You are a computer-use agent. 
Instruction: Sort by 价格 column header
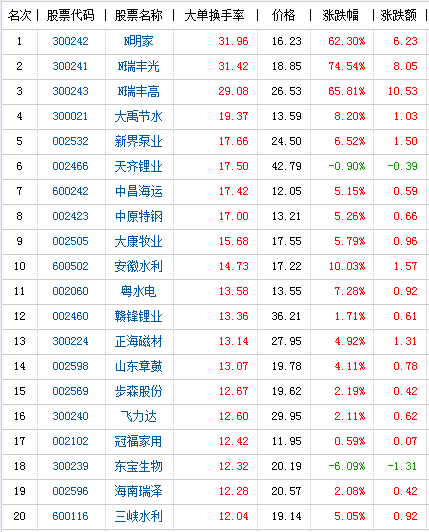(283, 15)
